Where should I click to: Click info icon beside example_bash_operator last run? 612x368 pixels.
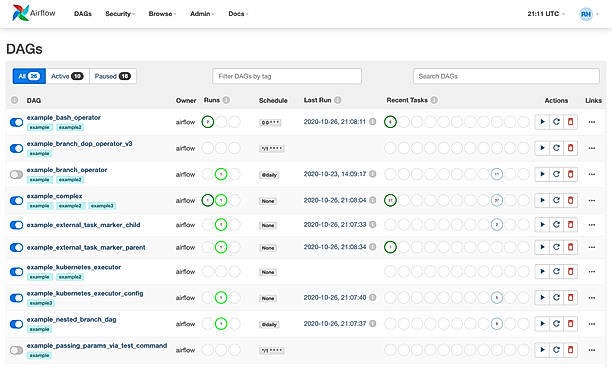[x=373, y=121]
